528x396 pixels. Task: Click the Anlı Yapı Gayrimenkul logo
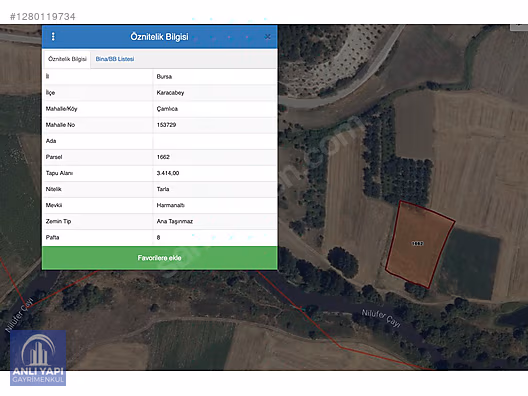coord(38,358)
